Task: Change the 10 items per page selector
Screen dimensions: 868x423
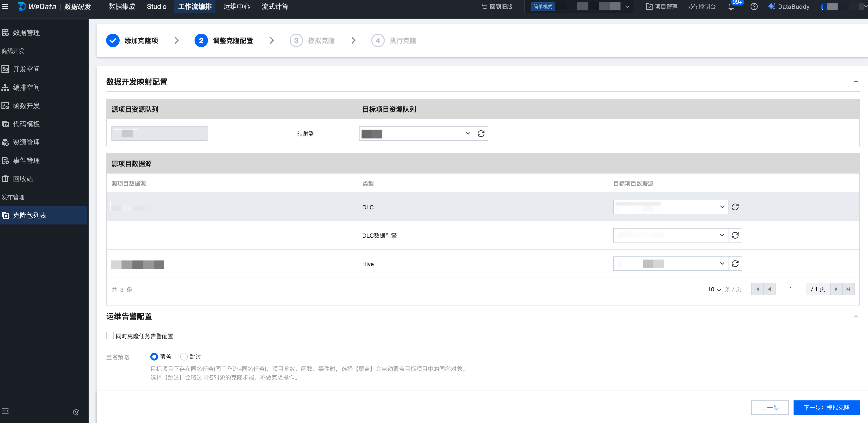Action: pyautogui.click(x=714, y=289)
